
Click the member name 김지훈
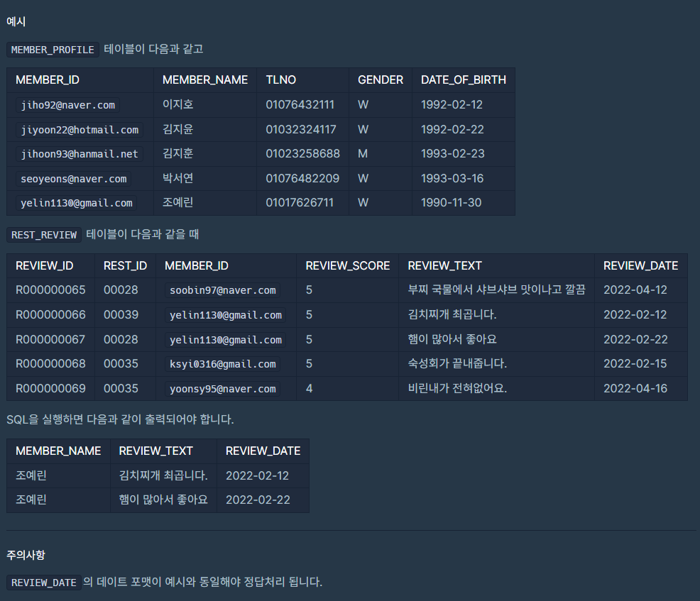[x=177, y=153]
